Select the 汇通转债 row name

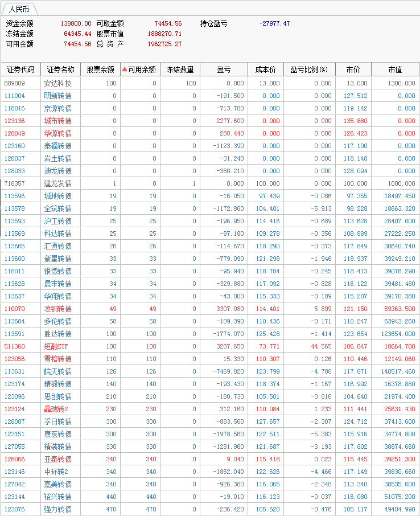tap(57, 246)
